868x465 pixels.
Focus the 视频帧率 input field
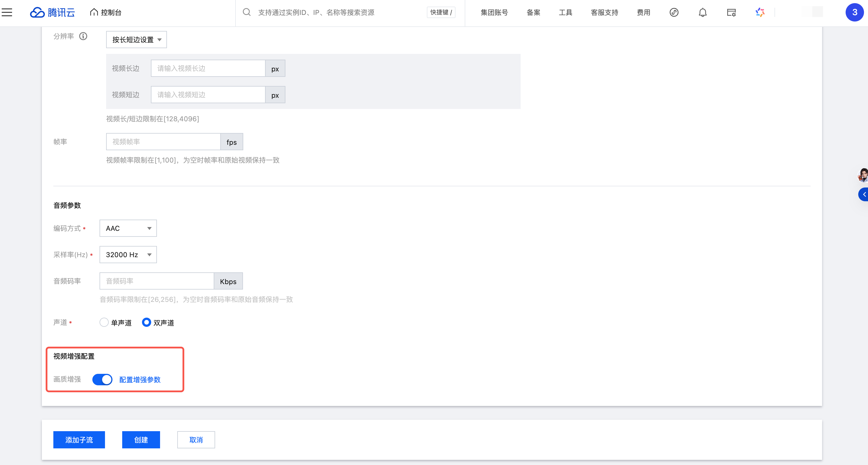pyautogui.click(x=164, y=142)
